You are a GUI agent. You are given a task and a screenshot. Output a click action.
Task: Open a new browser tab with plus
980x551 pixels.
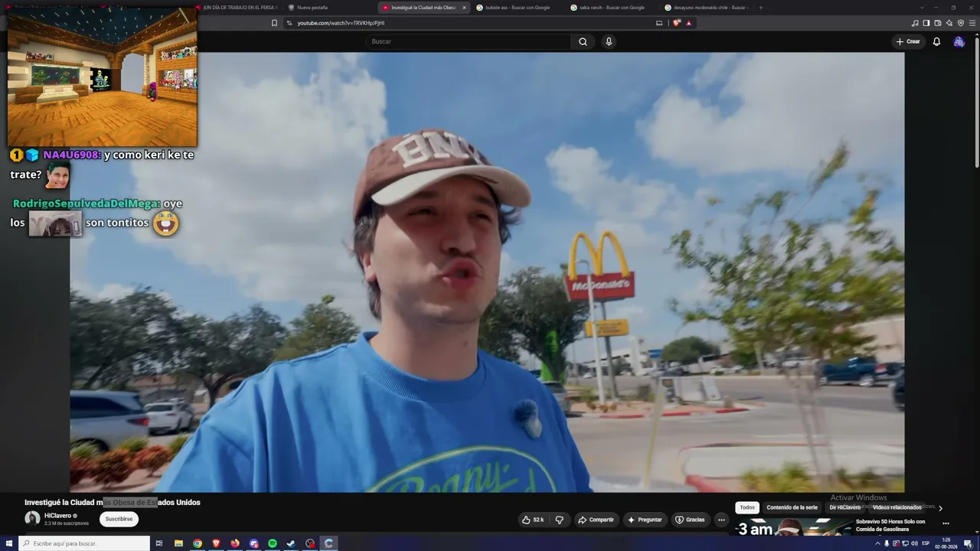coord(760,8)
